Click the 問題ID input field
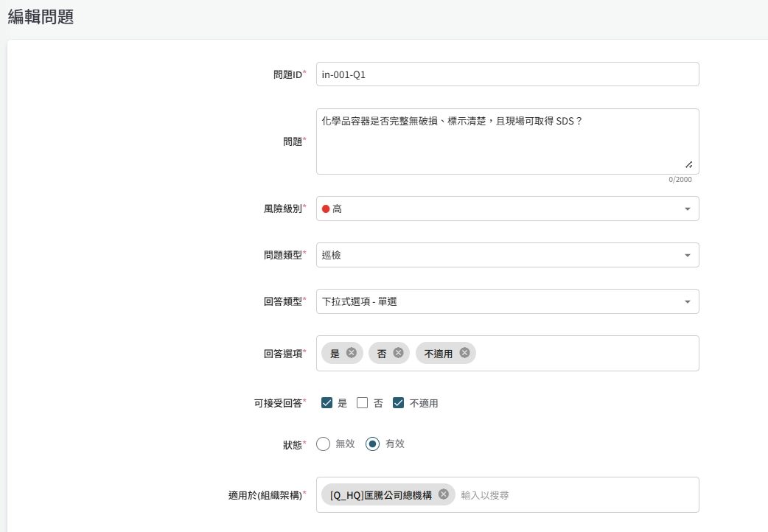 coord(507,74)
